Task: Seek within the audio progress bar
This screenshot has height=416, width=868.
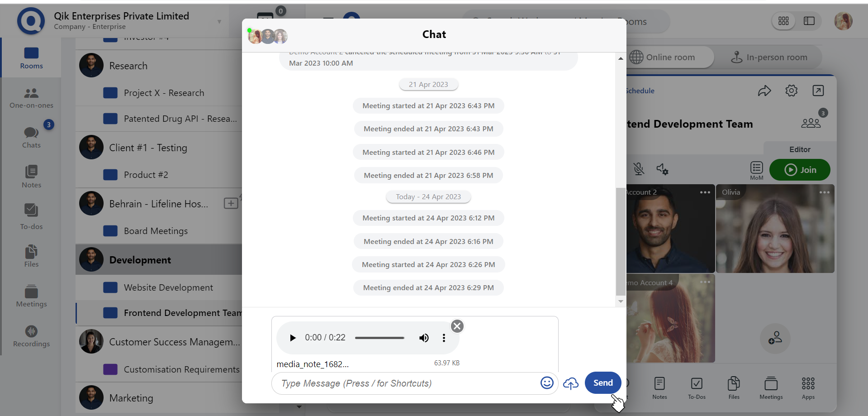Action: tap(379, 338)
